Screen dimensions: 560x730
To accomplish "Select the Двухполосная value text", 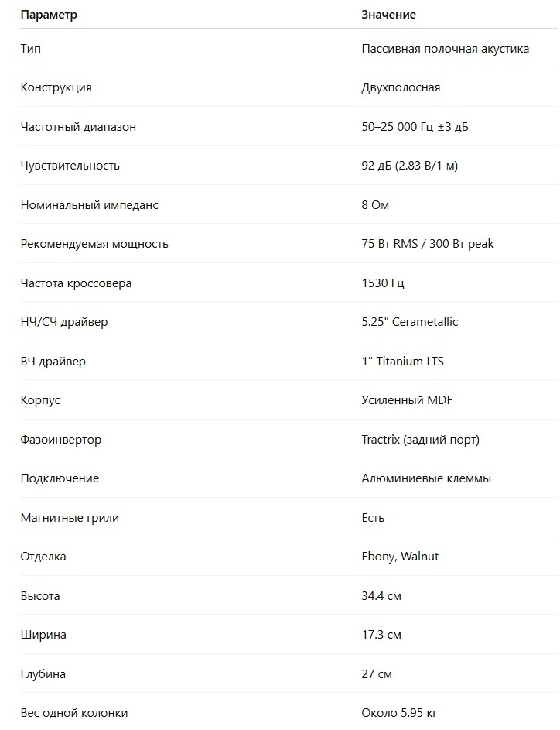I will point(401,87).
